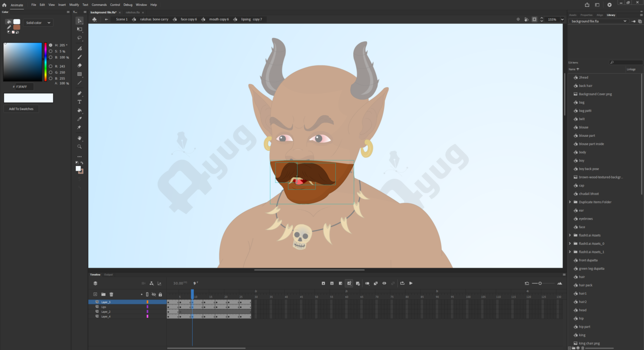Click the New Layer icon in the timeline
The width and height of the screenshot is (644, 350).
(95, 294)
